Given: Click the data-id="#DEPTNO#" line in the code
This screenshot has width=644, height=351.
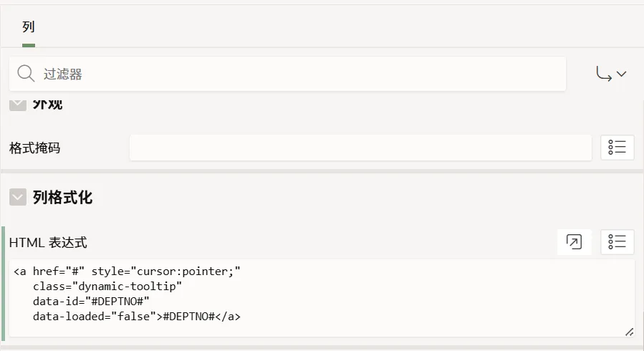Looking at the screenshot, I should pos(91,301).
